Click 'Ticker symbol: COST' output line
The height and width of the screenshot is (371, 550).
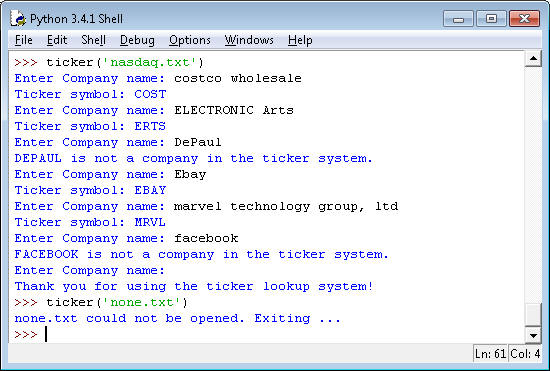(90, 94)
